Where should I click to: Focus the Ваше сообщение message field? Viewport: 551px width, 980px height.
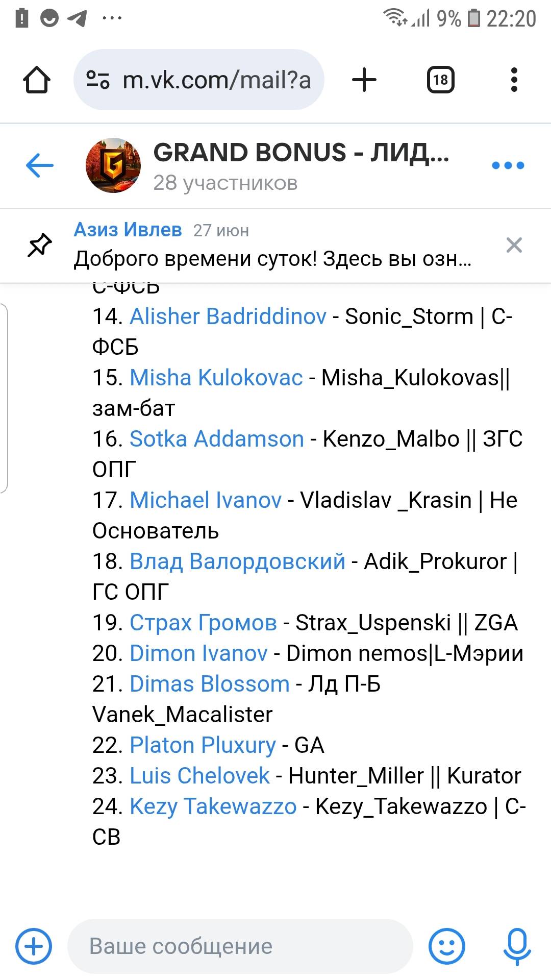click(240, 946)
